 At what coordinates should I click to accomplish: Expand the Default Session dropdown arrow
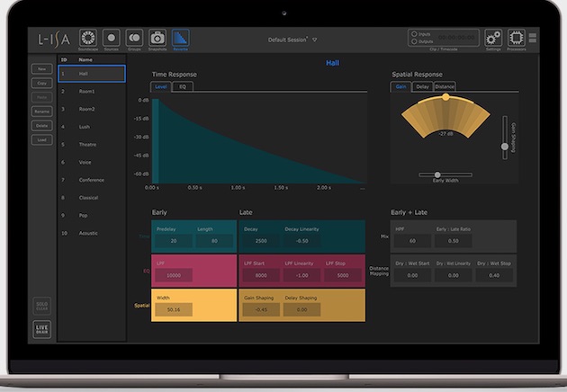[314, 40]
